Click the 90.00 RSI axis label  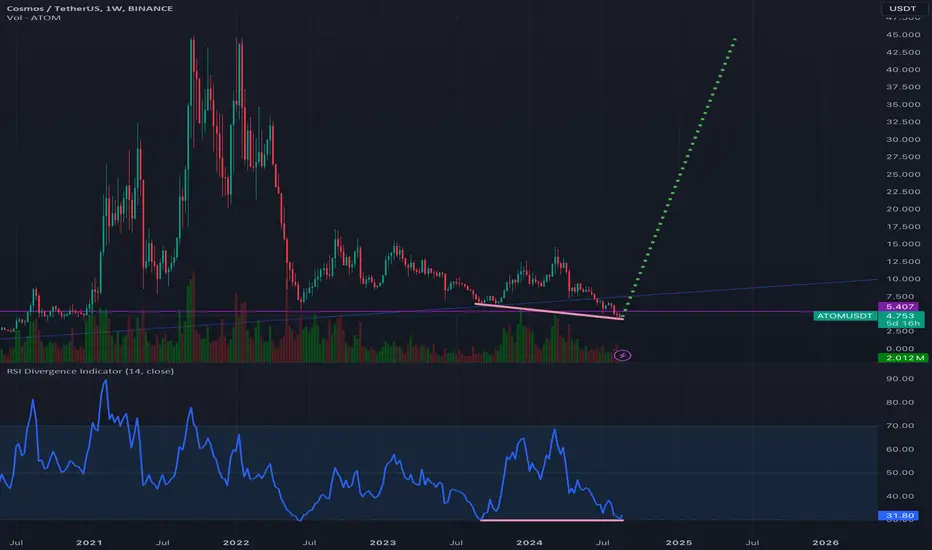point(900,379)
